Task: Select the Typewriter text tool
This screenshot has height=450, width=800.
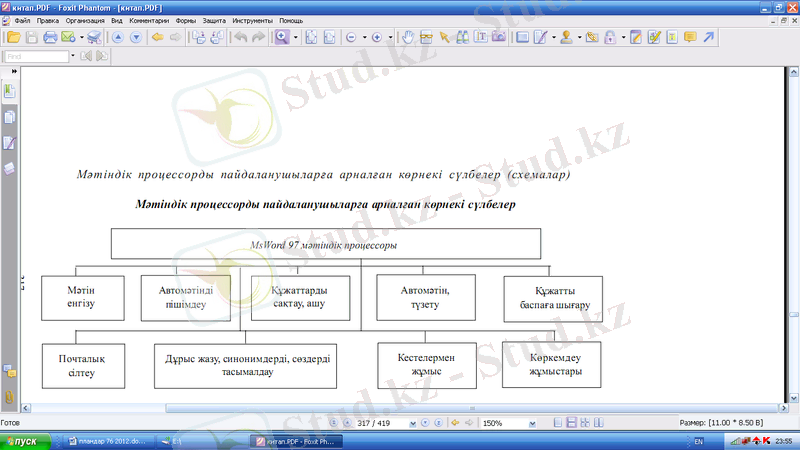Action: [482, 38]
